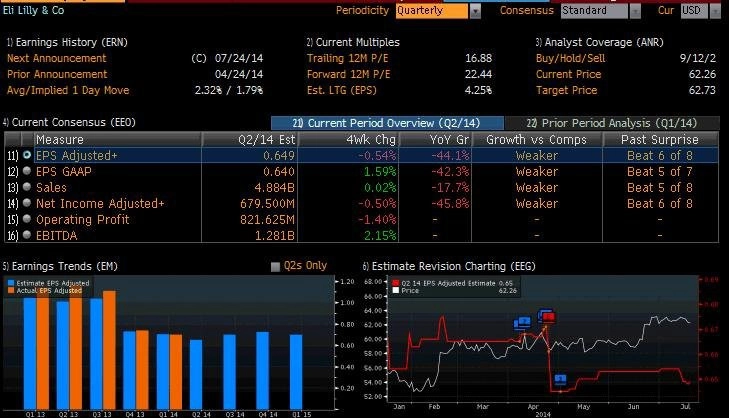729x418 pixels.
Task: Click the Growth vs Comps column header
Action: [537, 139]
